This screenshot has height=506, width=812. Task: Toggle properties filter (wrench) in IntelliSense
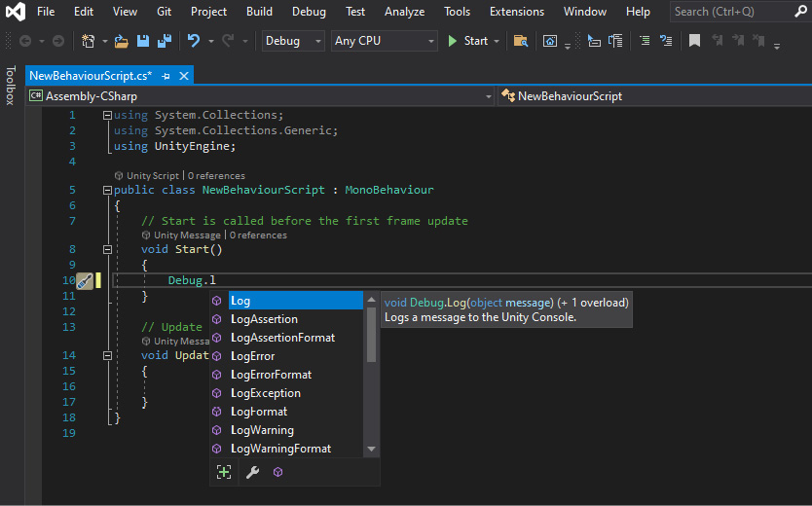pos(252,472)
